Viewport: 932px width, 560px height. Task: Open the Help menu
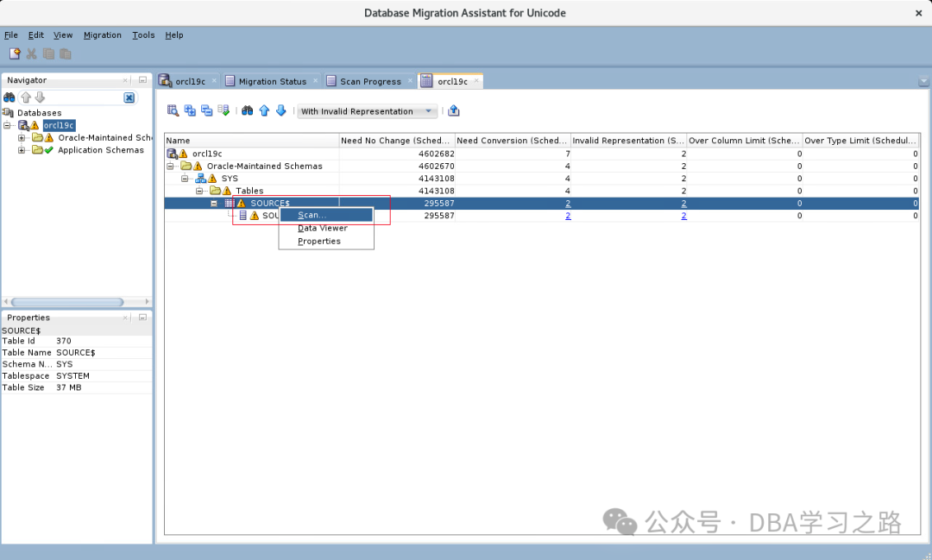click(174, 35)
